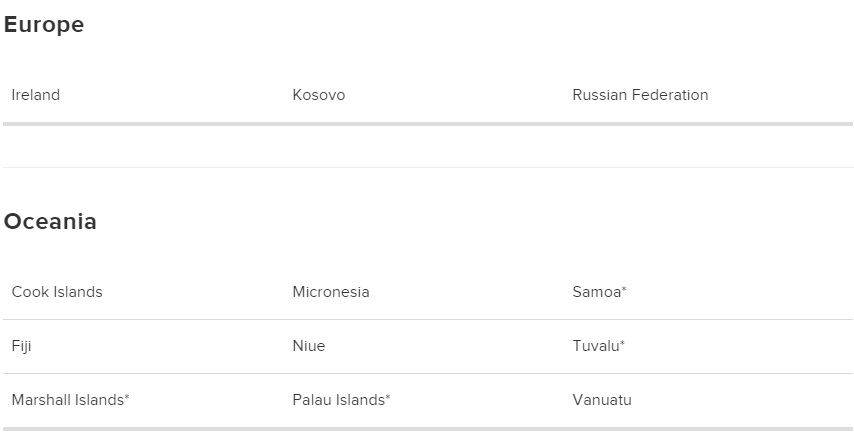This screenshot has height=435, width=854.
Task: Select Vanuatu in the Oceania list
Action: [x=602, y=400]
